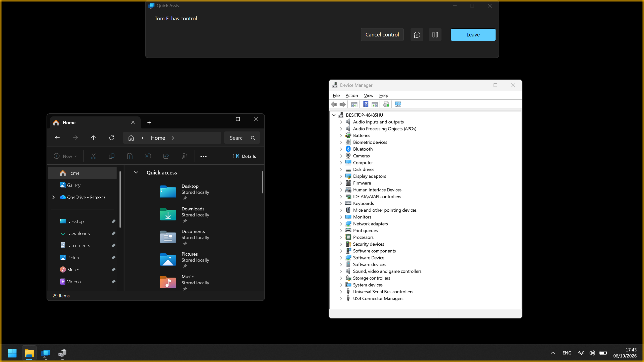Click Scan for hardware changes icon
The height and width of the screenshot is (362, 644).
(398, 104)
